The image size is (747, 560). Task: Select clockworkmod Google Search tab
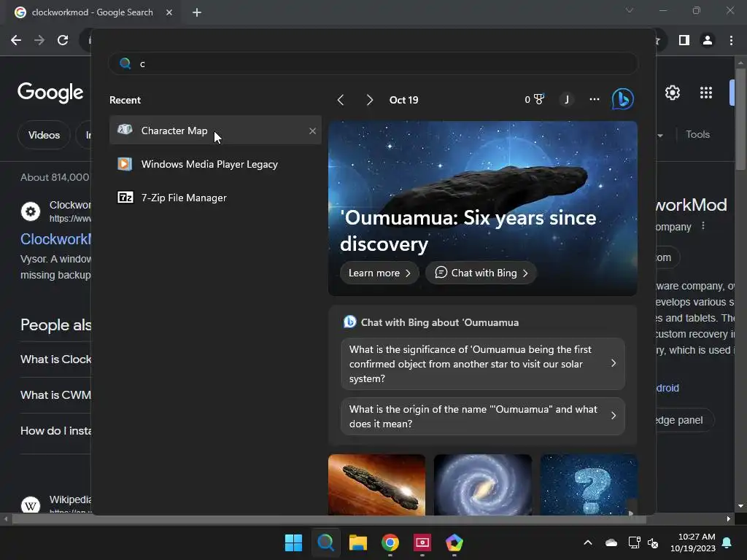(94, 12)
